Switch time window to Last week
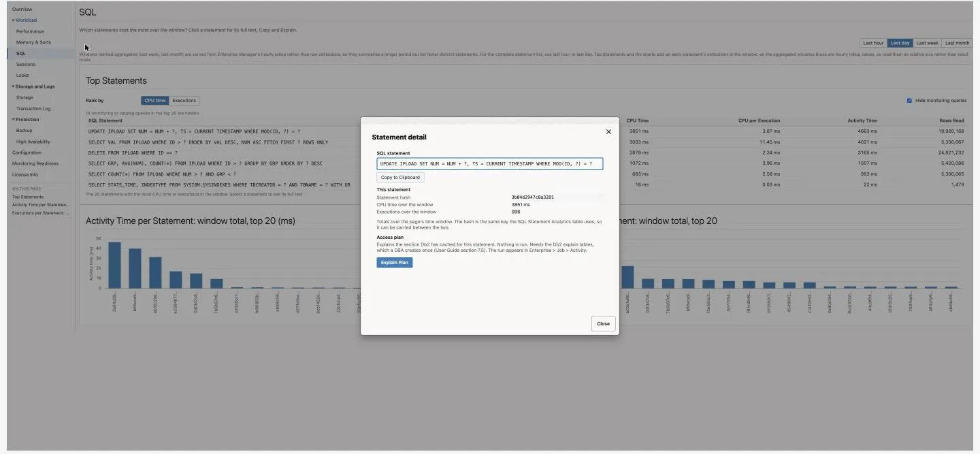Viewport: 980px width, 454px height. click(927, 43)
